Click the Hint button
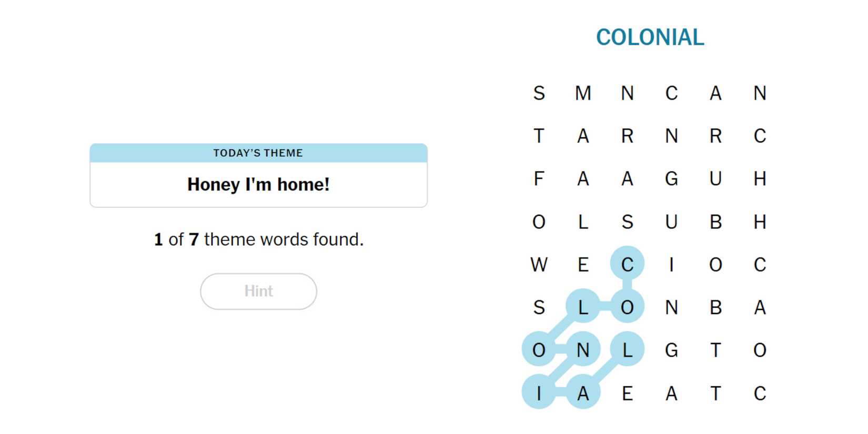 click(258, 291)
